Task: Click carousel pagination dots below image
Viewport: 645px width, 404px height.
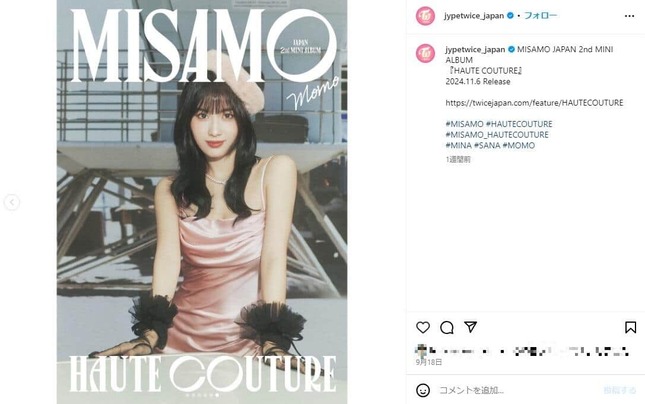Action: click(202, 395)
